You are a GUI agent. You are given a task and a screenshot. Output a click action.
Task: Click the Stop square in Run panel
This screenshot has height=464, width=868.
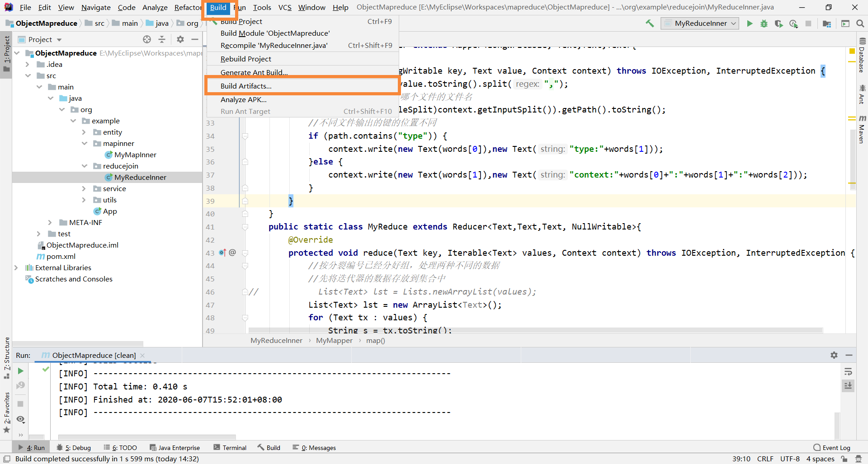point(20,404)
